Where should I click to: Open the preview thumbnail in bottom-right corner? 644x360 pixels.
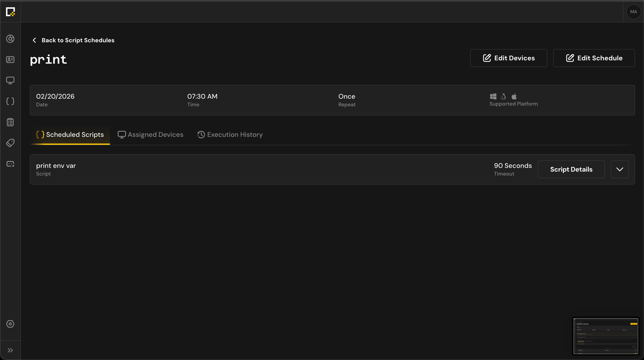[x=606, y=336]
